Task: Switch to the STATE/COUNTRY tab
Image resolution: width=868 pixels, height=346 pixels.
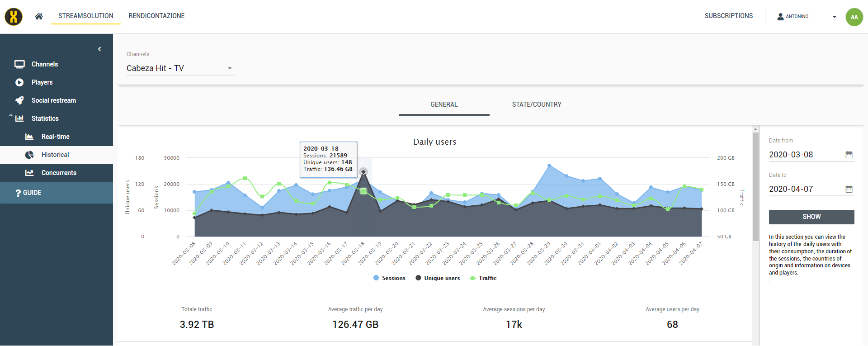Action: tap(537, 104)
